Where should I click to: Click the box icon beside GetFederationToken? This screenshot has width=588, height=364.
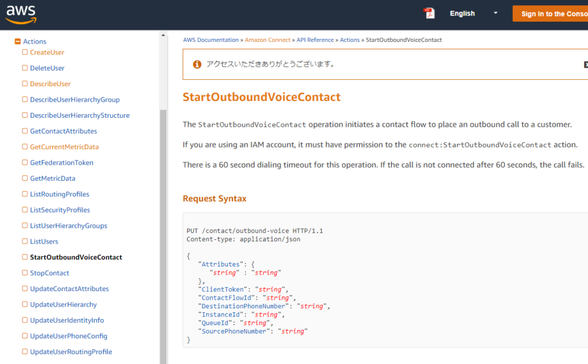pos(25,162)
